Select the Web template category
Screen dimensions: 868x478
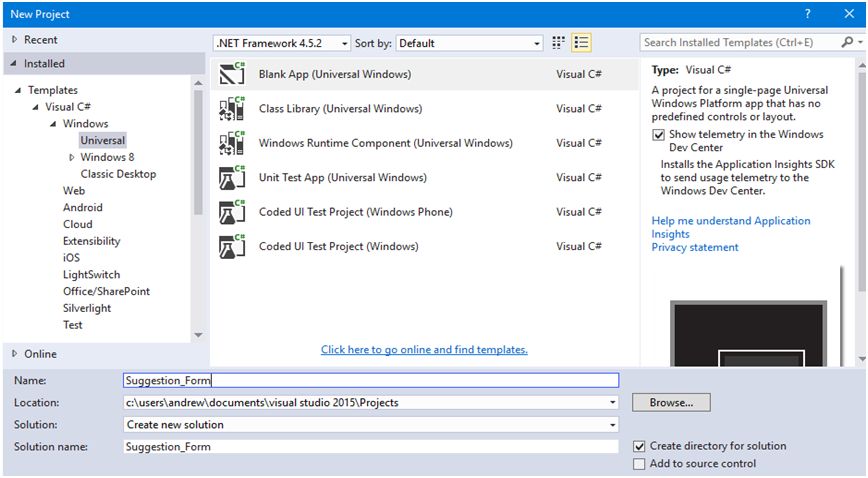point(74,191)
